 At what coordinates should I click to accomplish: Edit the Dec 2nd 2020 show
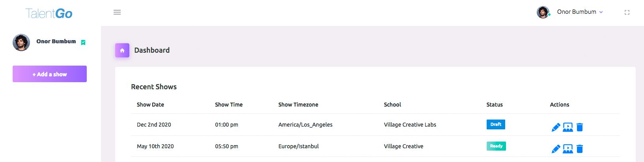click(x=556, y=127)
